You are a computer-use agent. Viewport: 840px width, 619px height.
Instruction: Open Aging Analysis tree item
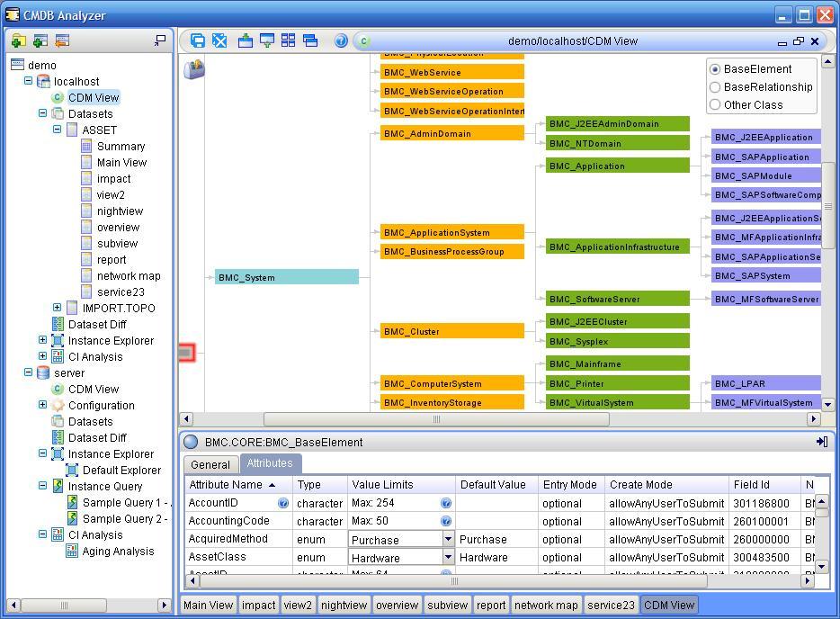click(x=118, y=551)
